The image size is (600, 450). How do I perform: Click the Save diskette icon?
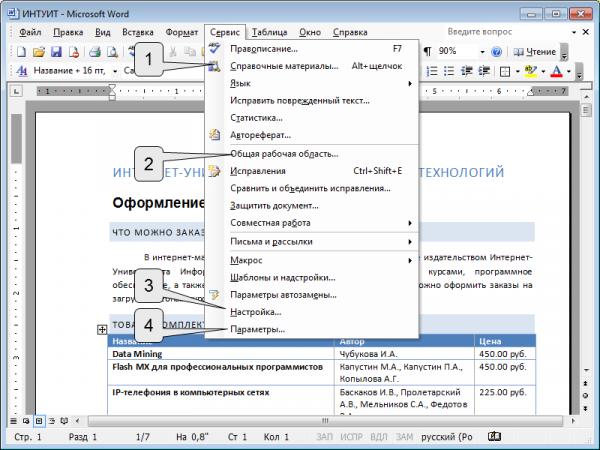56,52
